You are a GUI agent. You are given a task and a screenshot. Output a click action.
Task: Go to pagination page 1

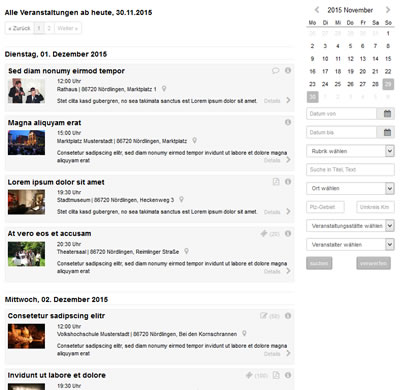[39, 28]
